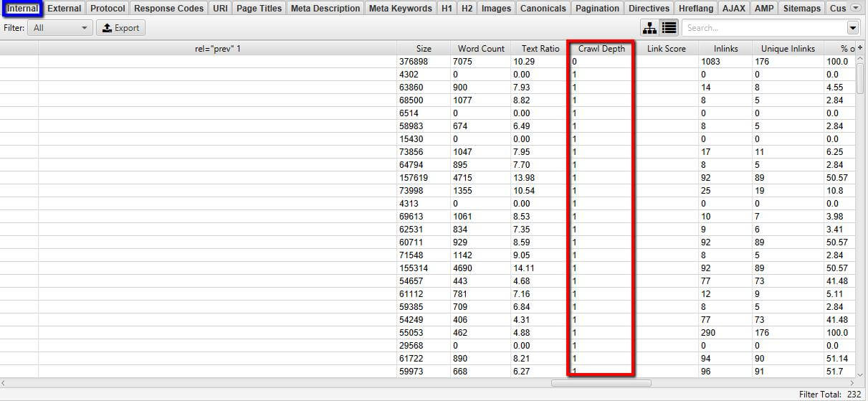
Task: Select the Internal tab
Action: 22,9
